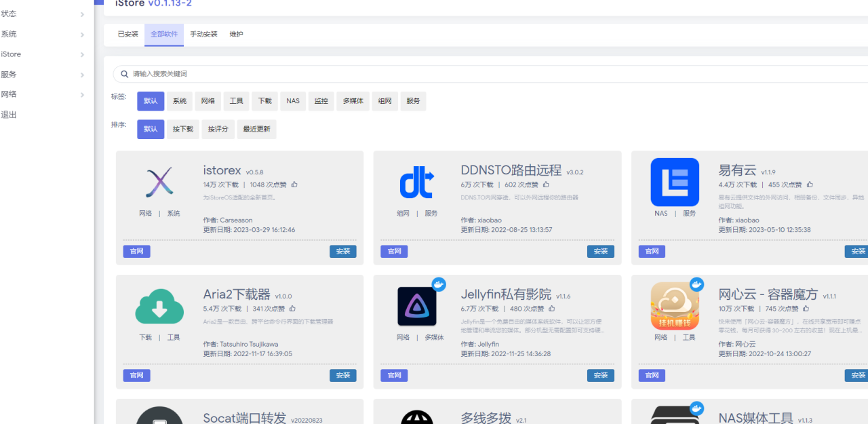868x424 pixels.
Task: Click the 网心云 容器魔方 app icon
Action: tap(675, 307)
